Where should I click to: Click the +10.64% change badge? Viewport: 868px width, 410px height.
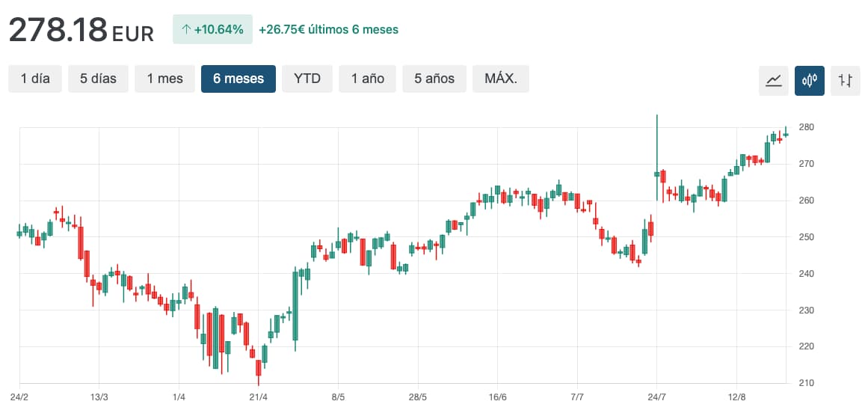pos(212,30)
